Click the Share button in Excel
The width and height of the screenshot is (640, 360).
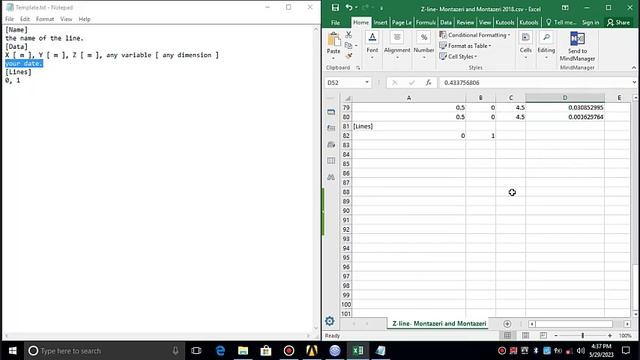click(618, 22)
